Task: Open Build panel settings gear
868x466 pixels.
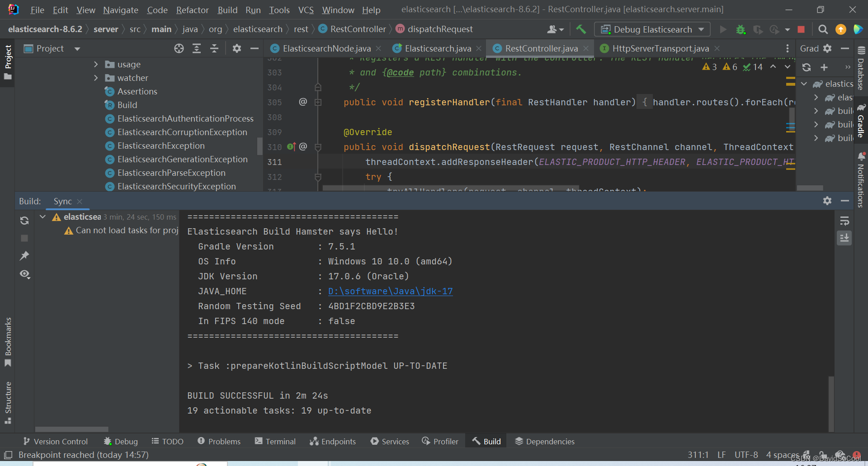Action: pos(827,201)
